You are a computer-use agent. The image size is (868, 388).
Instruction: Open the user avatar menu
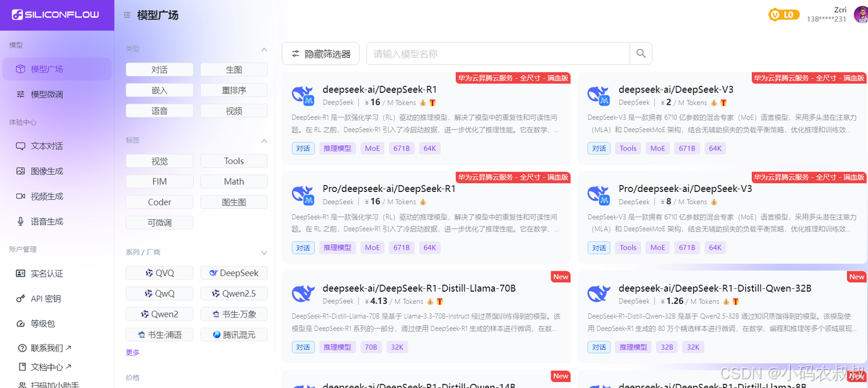coord(860,14)
